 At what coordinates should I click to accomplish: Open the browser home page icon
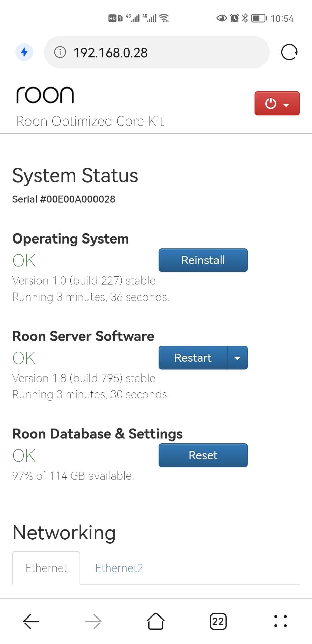coord(156,622)
